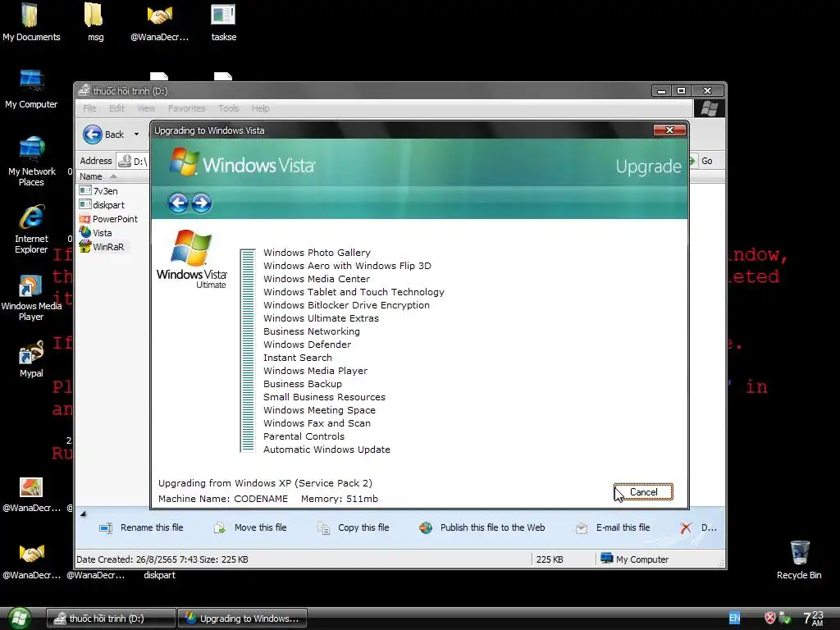Maximize the thuốc hồi trinh (D:) window
Image resolution: width=840 pixels, height=630 pixels.
681,90
